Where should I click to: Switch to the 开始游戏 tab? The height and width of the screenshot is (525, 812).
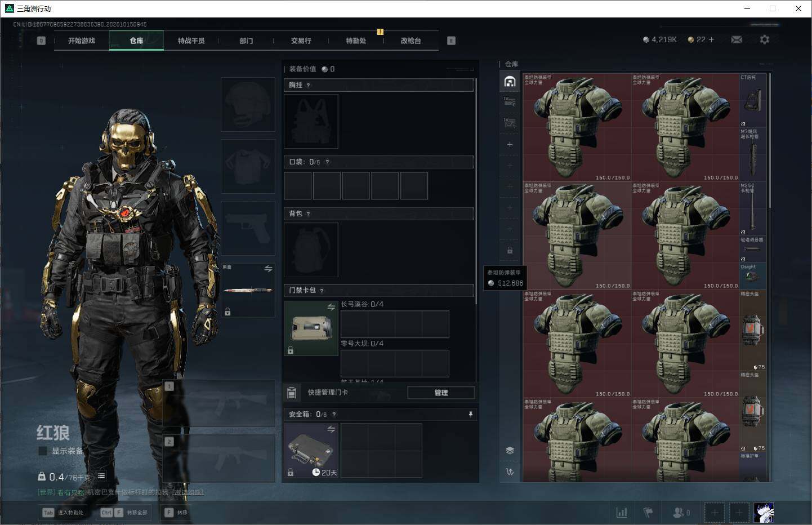click(x=81, y=41)
